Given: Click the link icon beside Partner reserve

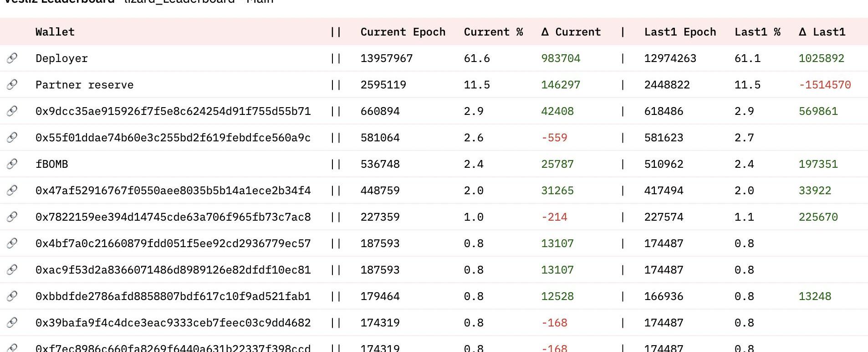Looking at the screenshot, I should (12, 84).
